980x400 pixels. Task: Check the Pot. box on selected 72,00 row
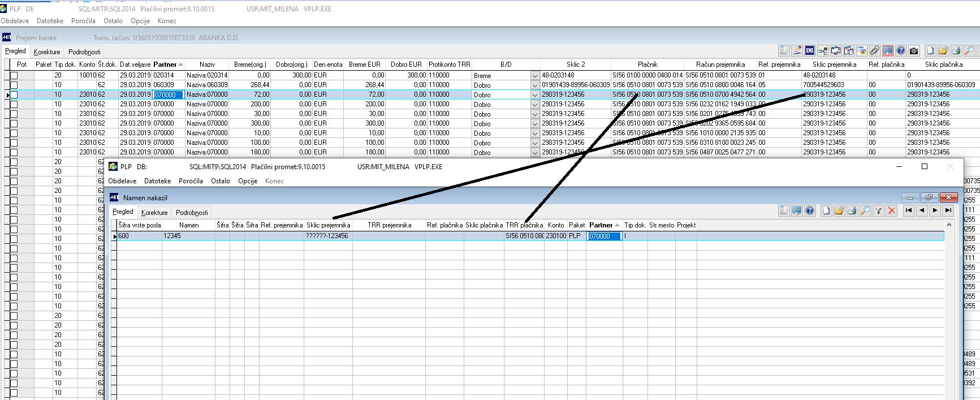(14, 94)
